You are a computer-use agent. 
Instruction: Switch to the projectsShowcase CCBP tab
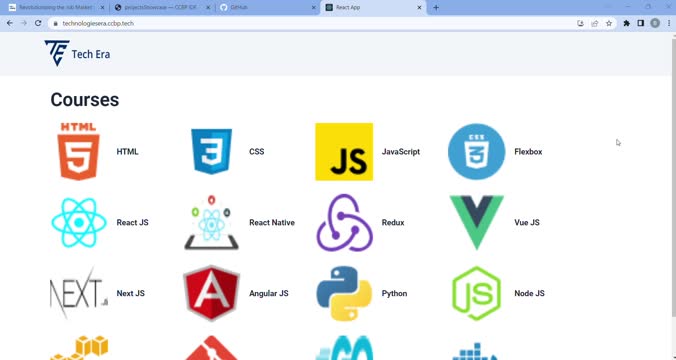coord(162,7)
